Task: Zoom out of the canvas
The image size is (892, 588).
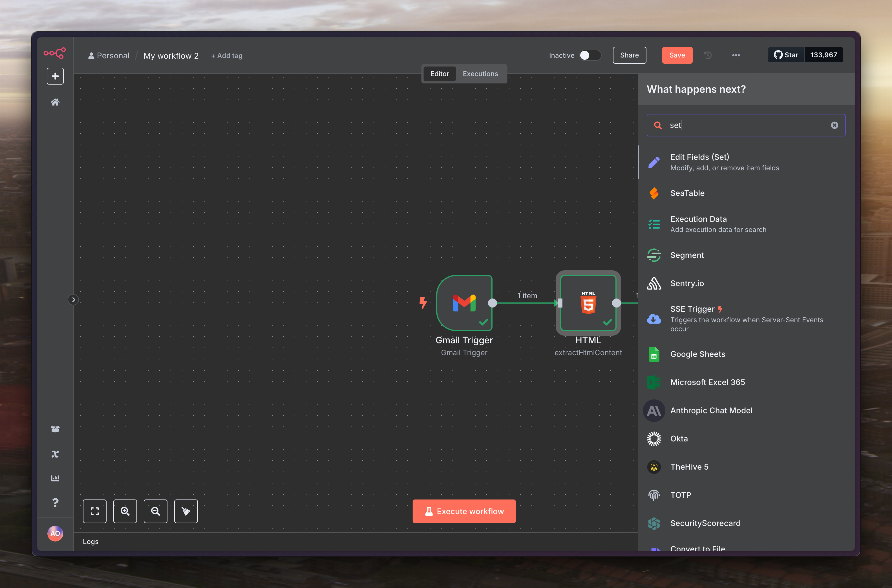Action: click(x=155, y=511)
